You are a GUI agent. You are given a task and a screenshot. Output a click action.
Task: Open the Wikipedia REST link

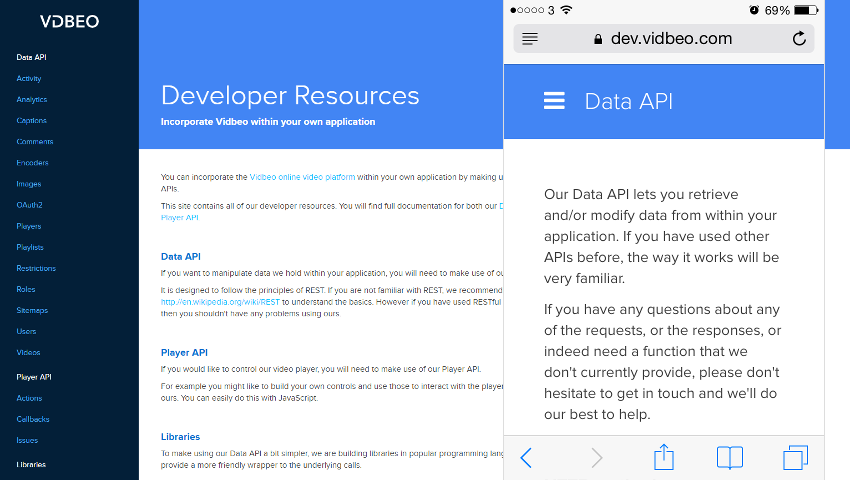pos(220,302)
